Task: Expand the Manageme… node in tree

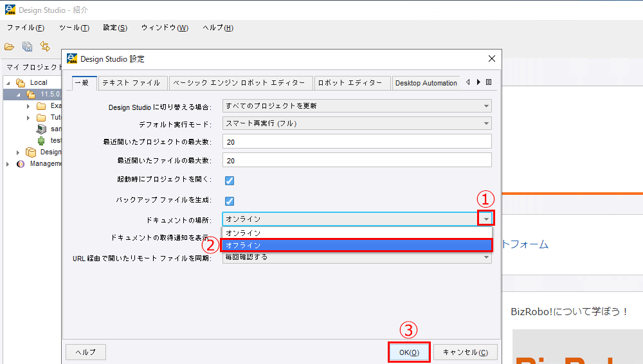Action: (8, 164)
